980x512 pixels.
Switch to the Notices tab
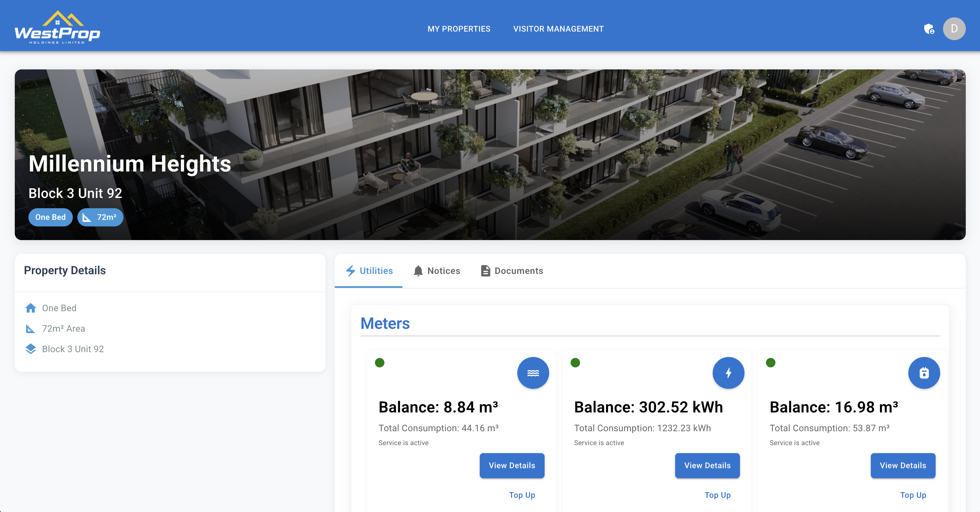(x=437, y=271)
